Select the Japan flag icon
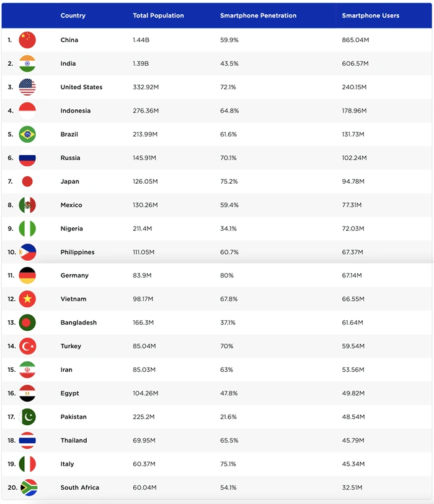434x504 pixels. point(27,181)
